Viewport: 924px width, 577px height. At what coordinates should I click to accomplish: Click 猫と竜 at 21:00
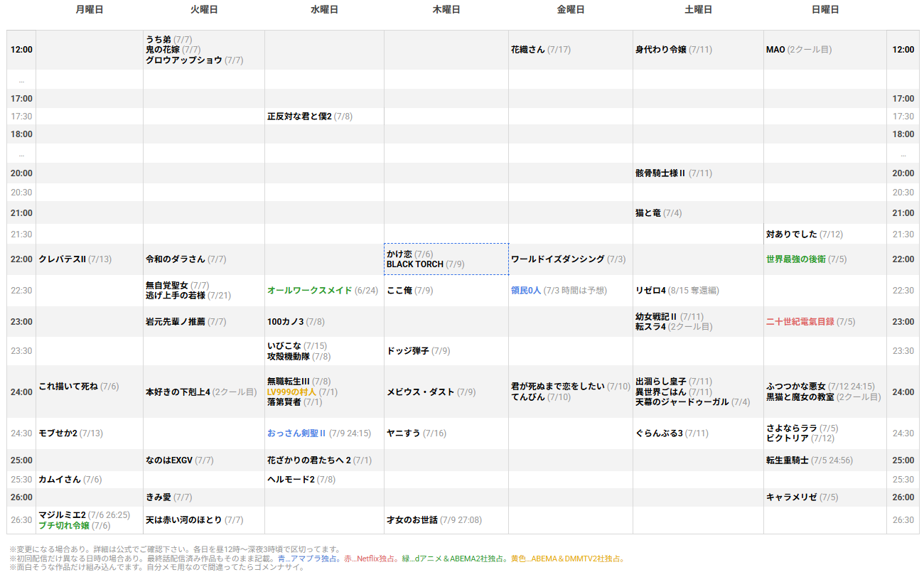point(648,213)
